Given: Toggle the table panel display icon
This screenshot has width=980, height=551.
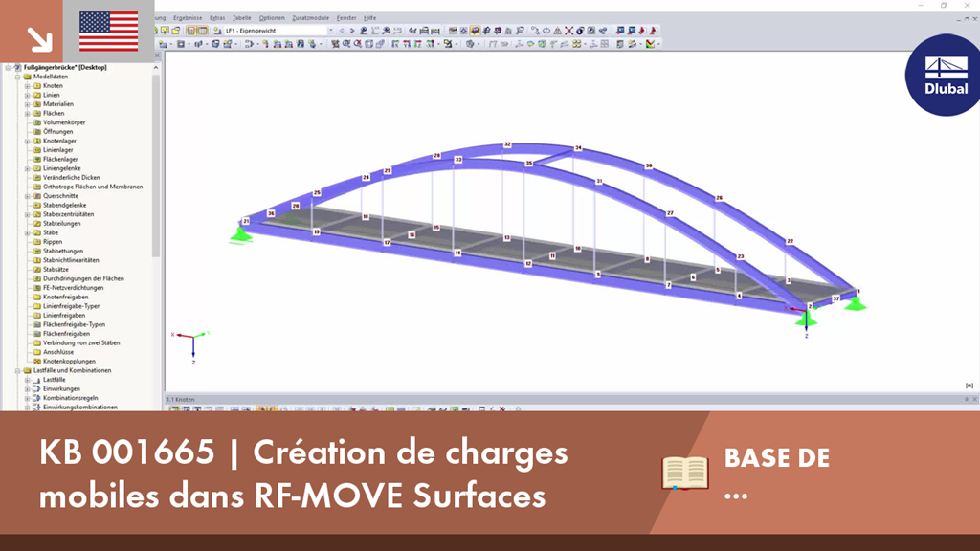Looking at the screenshot, I should (202, 31).
